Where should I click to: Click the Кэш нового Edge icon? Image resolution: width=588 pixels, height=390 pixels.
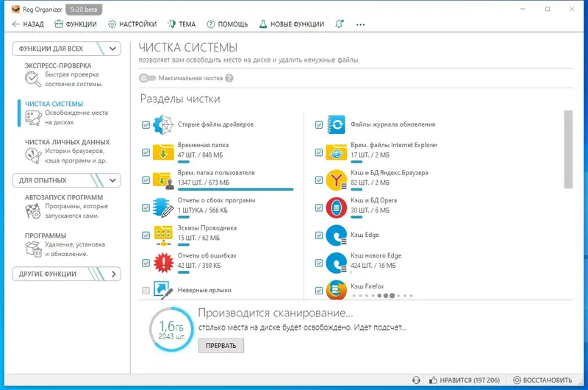point(336,263)
